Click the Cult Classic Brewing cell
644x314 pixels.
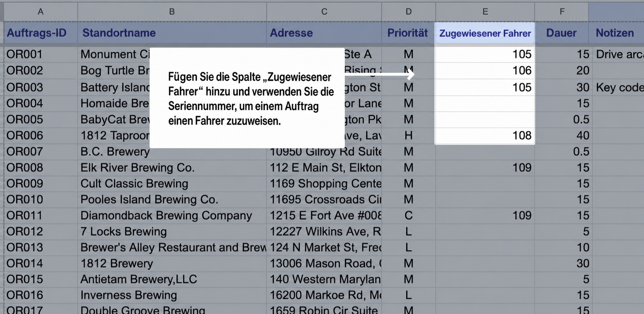pyautogui.click(x=172, y=183)
